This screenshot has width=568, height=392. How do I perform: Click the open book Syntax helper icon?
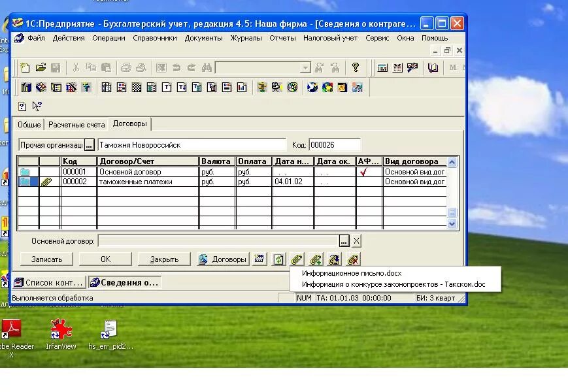tap(433, 68)
